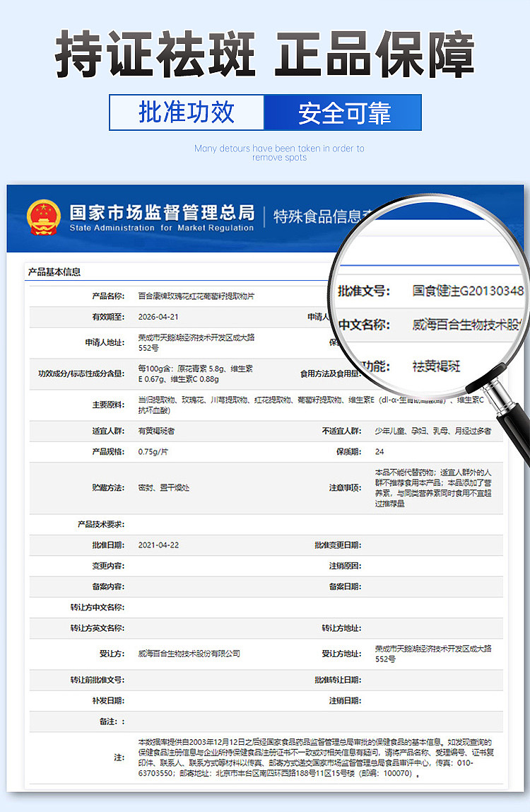The height and width of the screenshot is (812, 530).
Task: Click the 国家市场监督管理总局 site title
Action: point(162,212)
